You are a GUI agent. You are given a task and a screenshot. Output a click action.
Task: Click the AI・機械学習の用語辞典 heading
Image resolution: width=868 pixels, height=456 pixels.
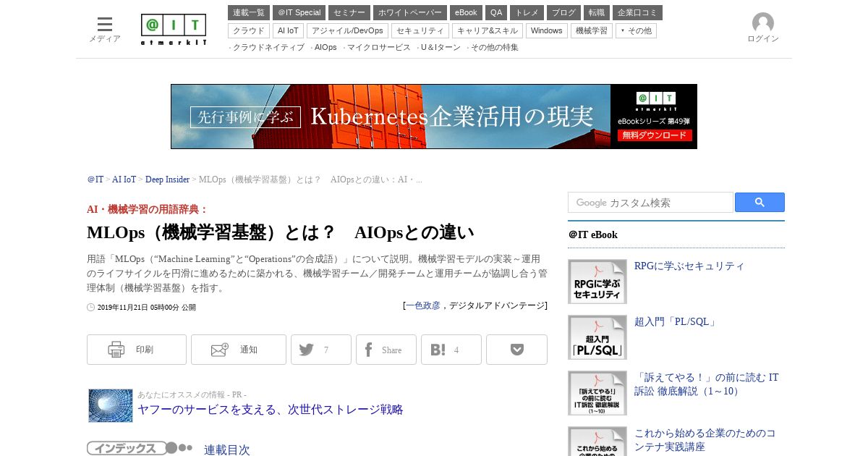pos(148,209)
